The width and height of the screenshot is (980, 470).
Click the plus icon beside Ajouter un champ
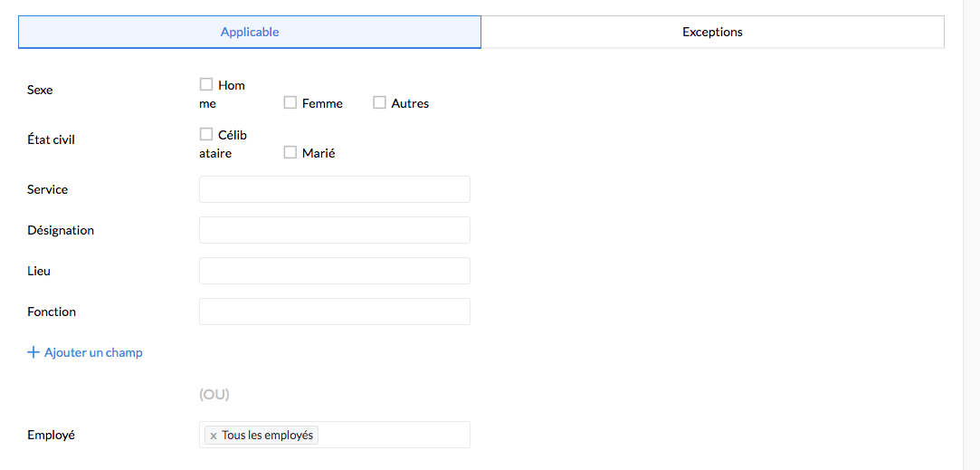[x=33, y=352]
